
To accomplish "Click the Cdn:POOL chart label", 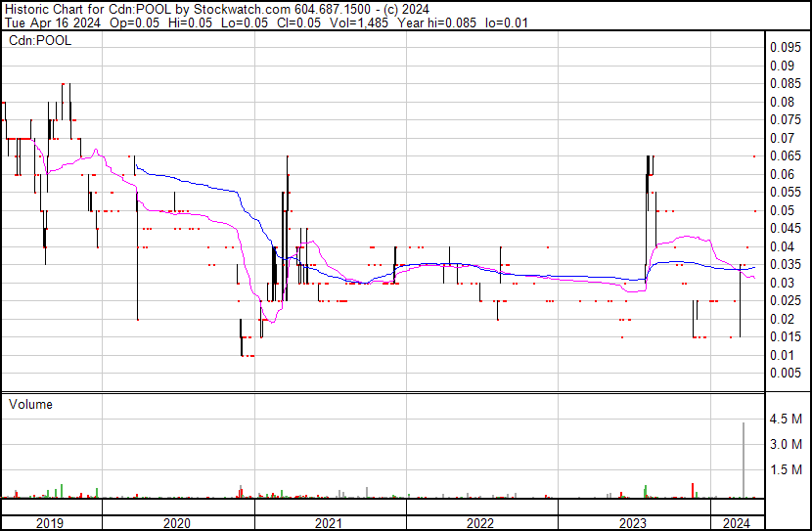I will point(40,41).
